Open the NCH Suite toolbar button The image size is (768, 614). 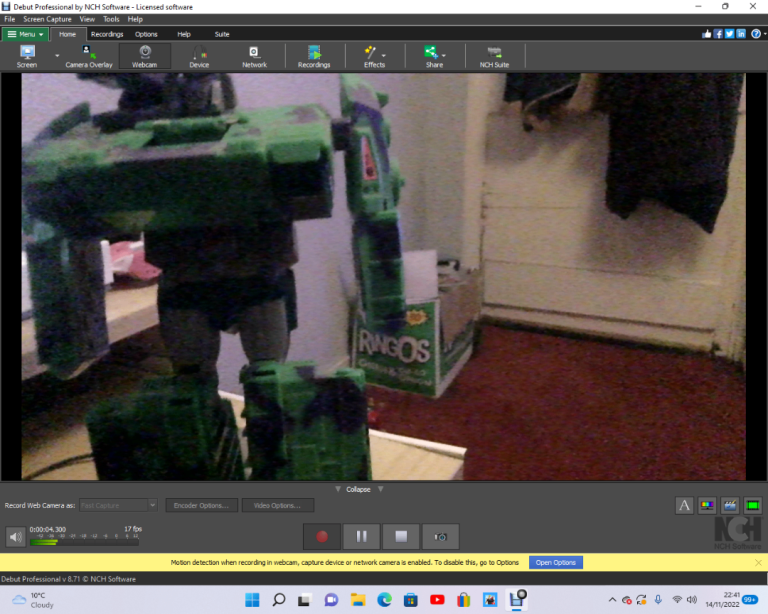pyautogui.click(x=494, y=56)
